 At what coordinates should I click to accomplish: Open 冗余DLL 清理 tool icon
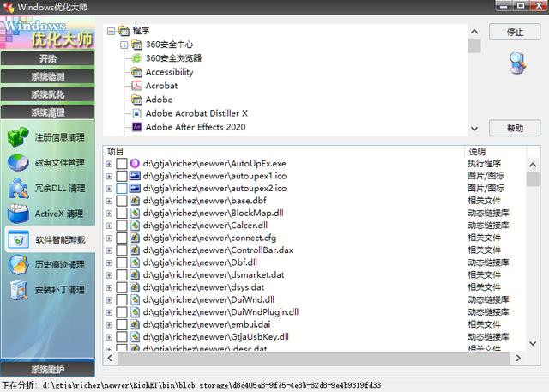(18, 189)
